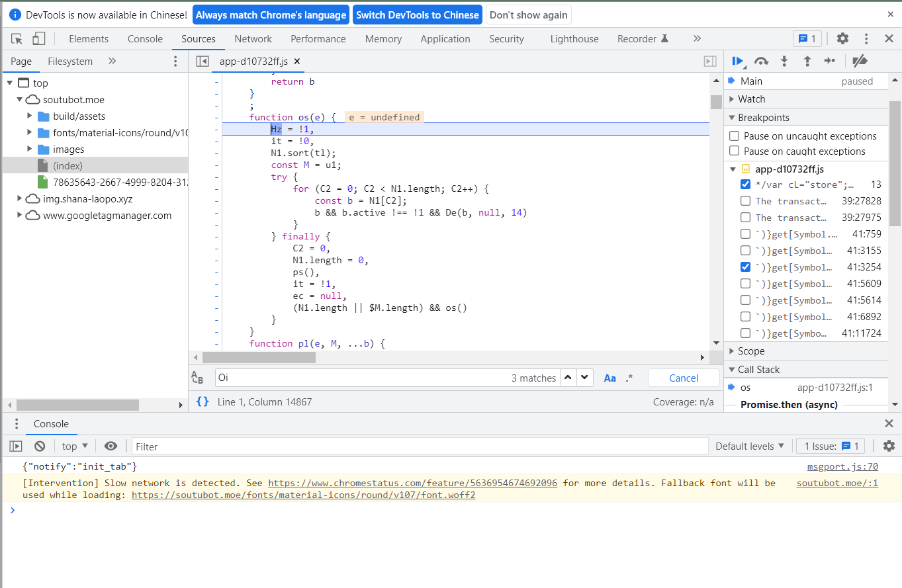The width and height of the screenshot is (902, 588).
Task: Enable Pause on uncaught exceptions
Action: [x=734, y=136]
